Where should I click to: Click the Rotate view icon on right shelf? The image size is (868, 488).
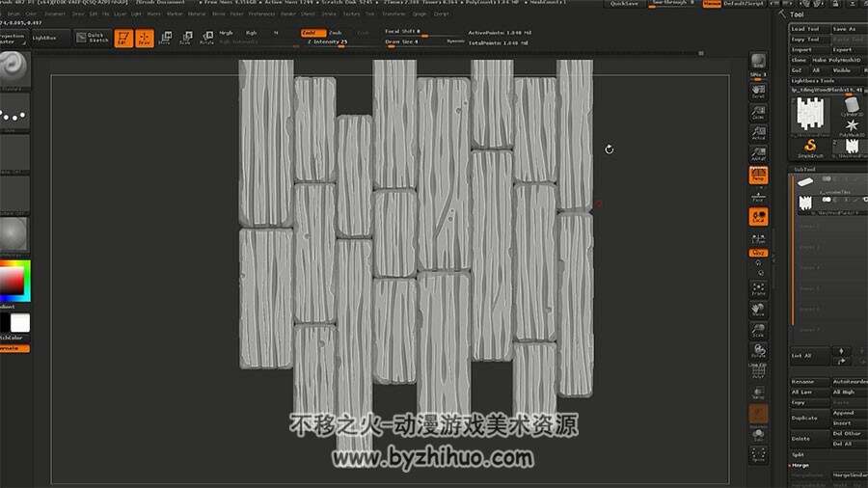(x=758, y=351)
